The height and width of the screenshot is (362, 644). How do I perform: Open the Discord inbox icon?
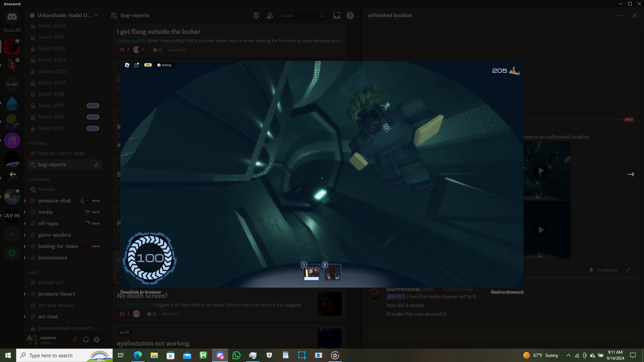tap(336, 15)
